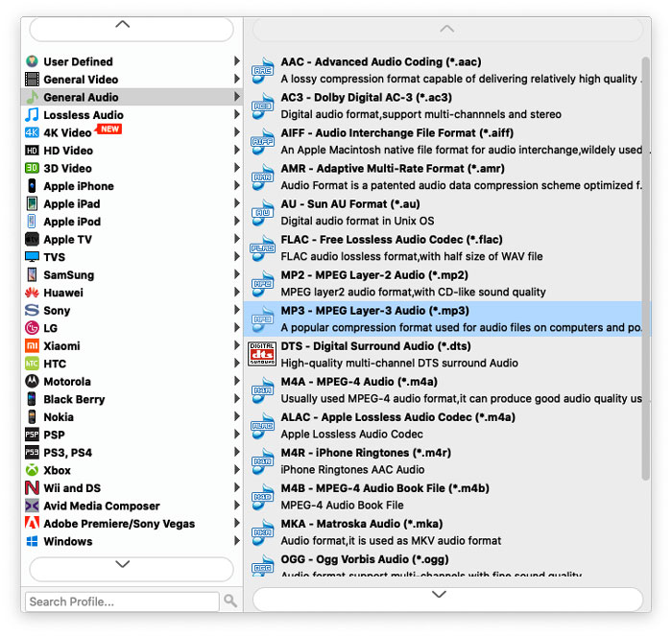The height and width of the screenshot is (636, 672).
Task: Click the AC3 Dolby Digital format icon
Action: tap(262, 106)
